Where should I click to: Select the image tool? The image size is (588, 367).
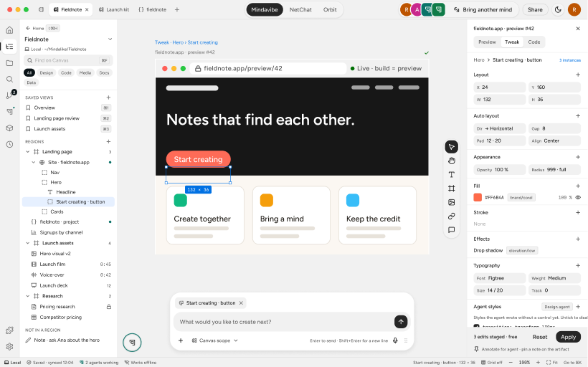point(452,202)
